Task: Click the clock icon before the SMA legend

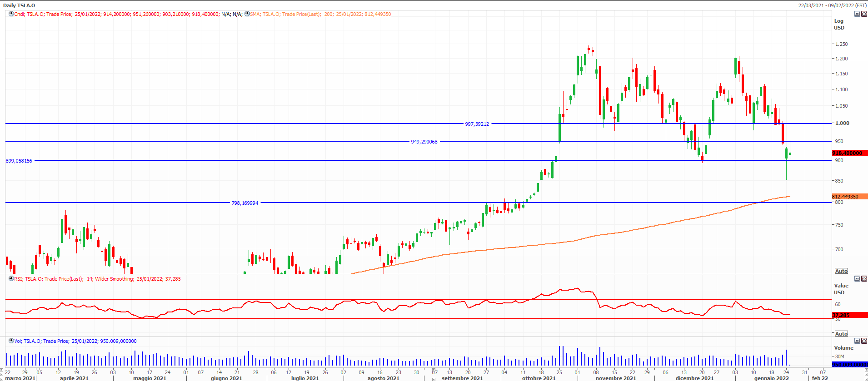Action: 247,14
